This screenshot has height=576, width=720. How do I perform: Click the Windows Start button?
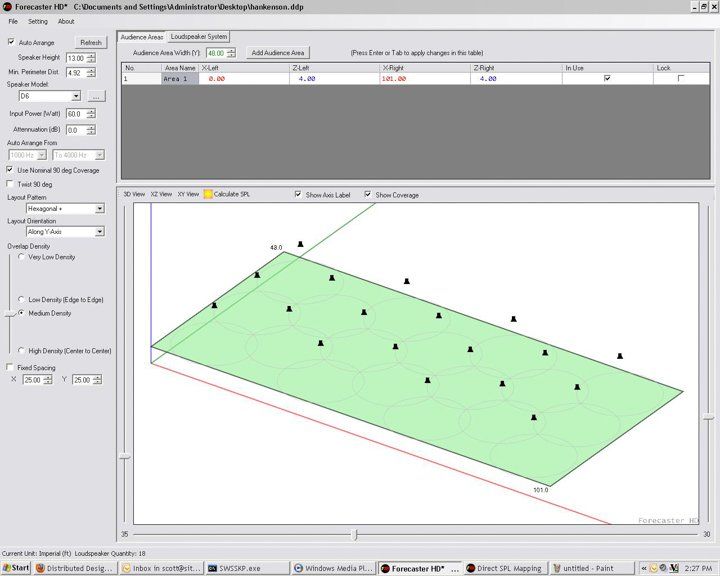(x=16, y=568)
